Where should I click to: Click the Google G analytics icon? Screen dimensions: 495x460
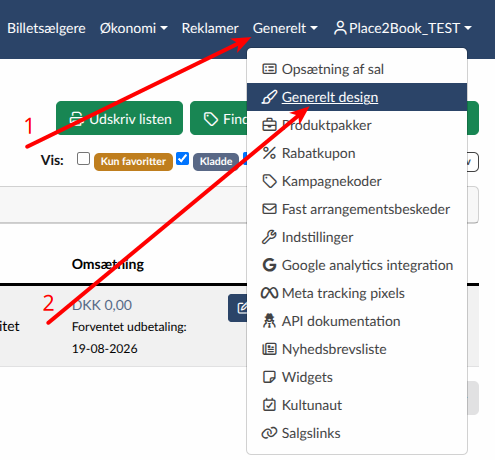[269, 265]
